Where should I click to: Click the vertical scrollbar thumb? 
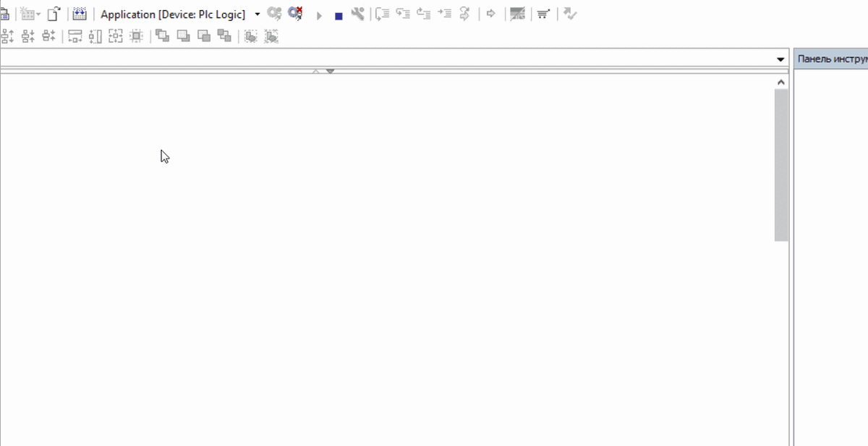781,165
